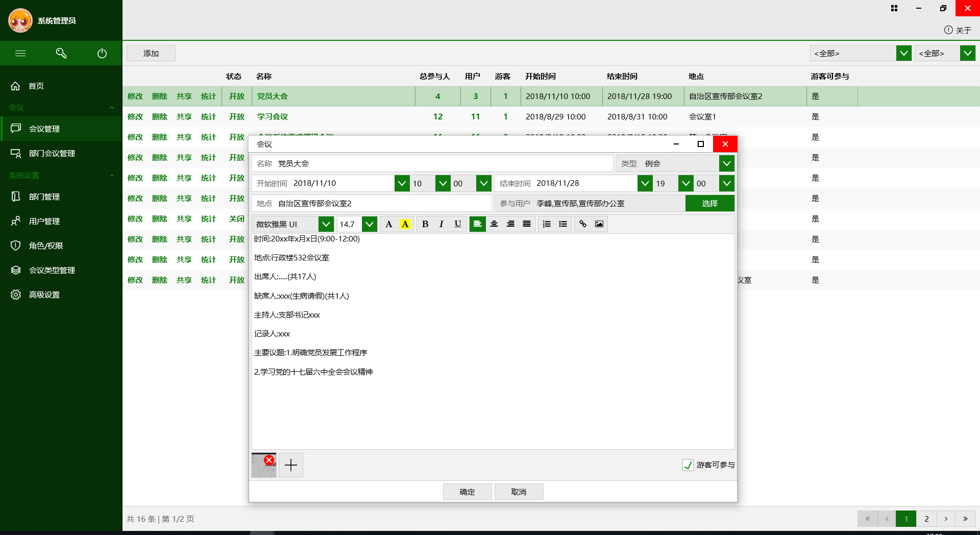Uncheck the 游客可参与 checkbox

tap(688, 465)
